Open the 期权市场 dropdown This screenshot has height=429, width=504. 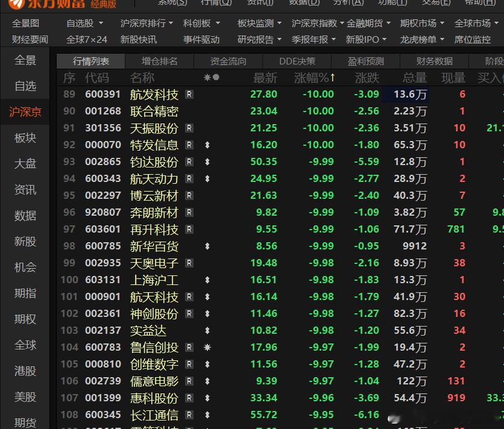click(x=422, y=23)
